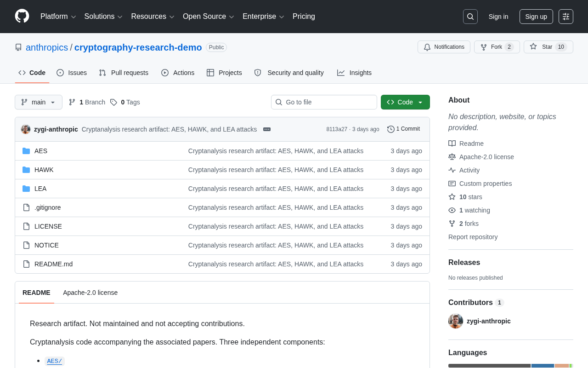Click the star icon beside 10 stars
The height and width of the screenshot is (368, 588).
coord(452,197)
